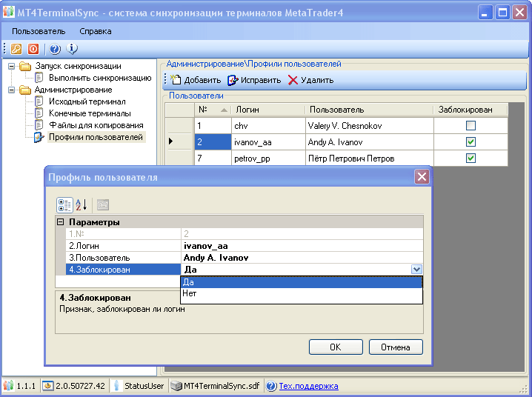The image size is (532, 397).
Task: Click the Добавить toolbar button label
Action: [x=202, y=80]
